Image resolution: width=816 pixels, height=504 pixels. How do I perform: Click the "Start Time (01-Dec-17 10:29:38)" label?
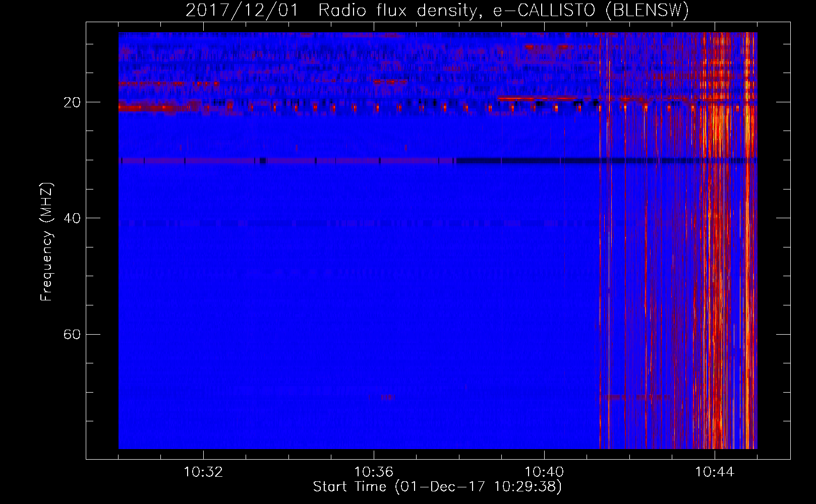(437, 487)
